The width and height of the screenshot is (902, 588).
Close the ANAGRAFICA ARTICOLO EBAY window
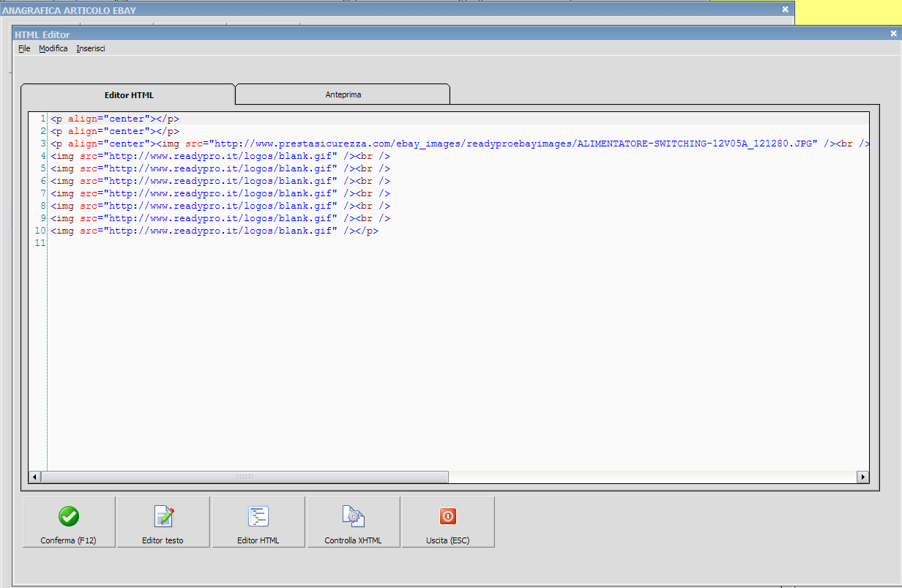[785, 10]
